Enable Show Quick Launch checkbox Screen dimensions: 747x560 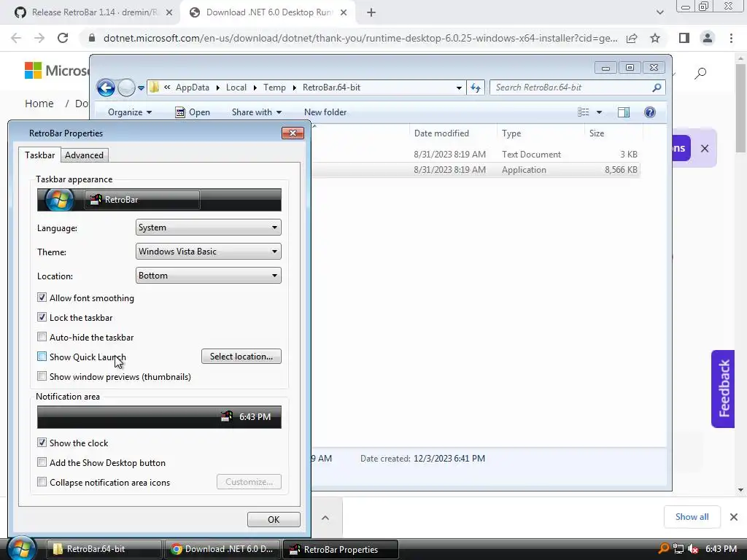[x=42, y=357]
